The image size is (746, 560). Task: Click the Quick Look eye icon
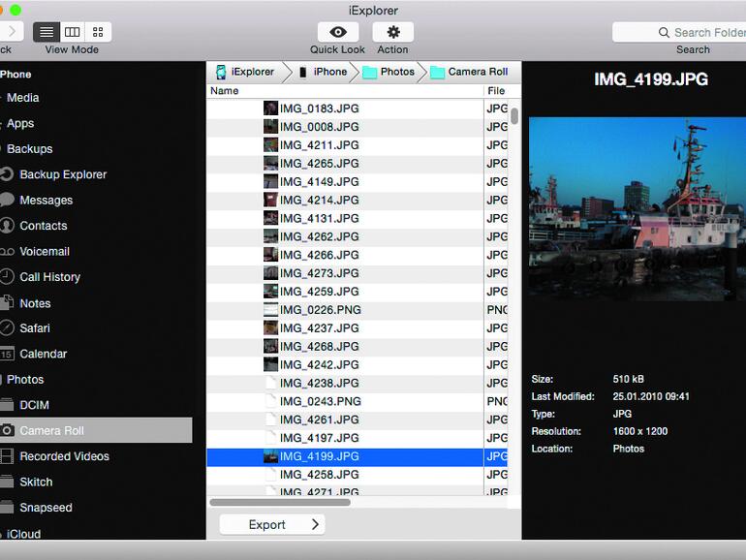337,32
